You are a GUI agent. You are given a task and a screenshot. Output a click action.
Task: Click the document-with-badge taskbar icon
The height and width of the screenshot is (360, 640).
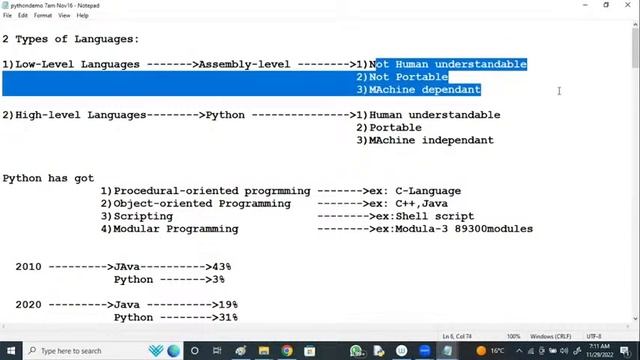(379, 351)
